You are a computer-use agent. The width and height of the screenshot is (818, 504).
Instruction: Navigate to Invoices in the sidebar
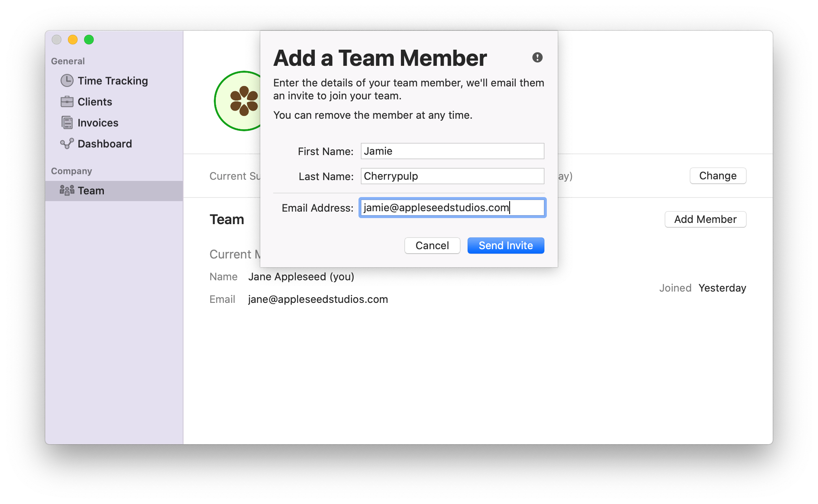(98, 122)
